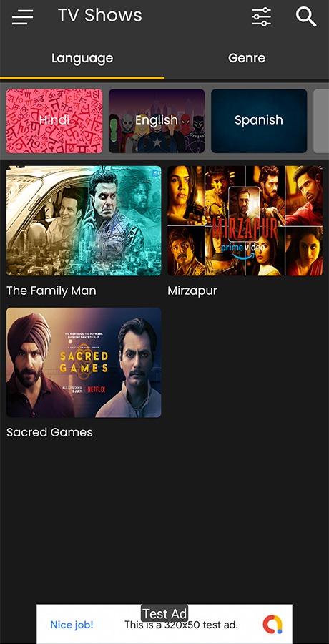Tap the Test Ad label

pyautogui.click(x=164, y=614)
